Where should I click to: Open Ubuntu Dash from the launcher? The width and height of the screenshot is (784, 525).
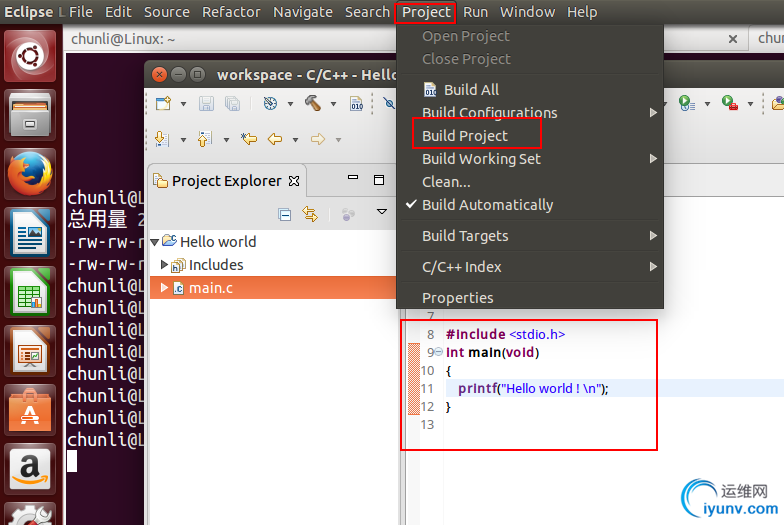pyautogui.click(x=30, y=56)
